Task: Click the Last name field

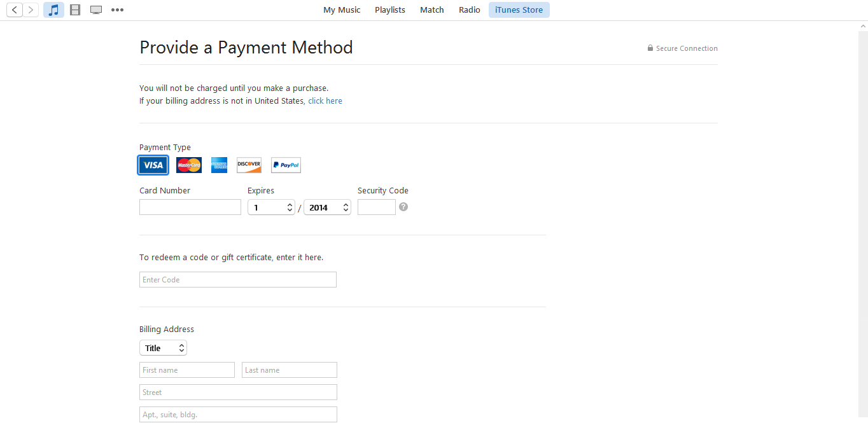Action: coord(290,370)
